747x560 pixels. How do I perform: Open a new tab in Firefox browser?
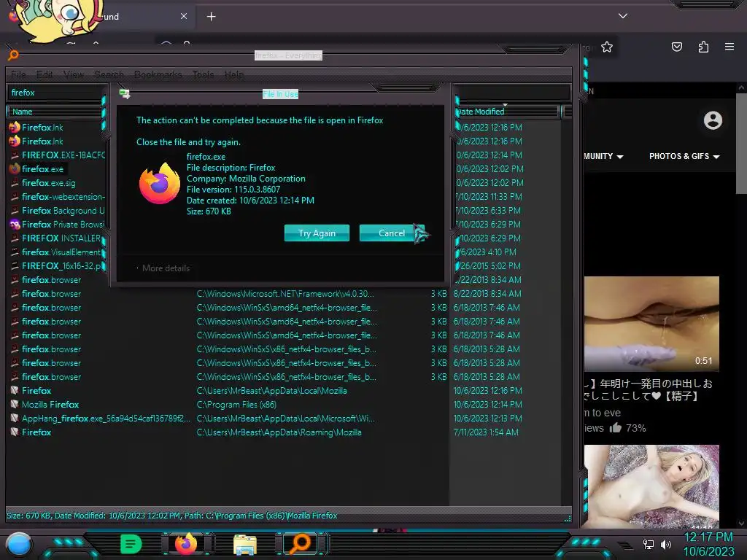coord(211,17)
